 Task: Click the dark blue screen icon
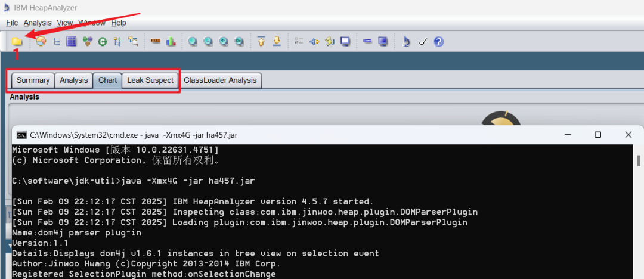(383, 41)
